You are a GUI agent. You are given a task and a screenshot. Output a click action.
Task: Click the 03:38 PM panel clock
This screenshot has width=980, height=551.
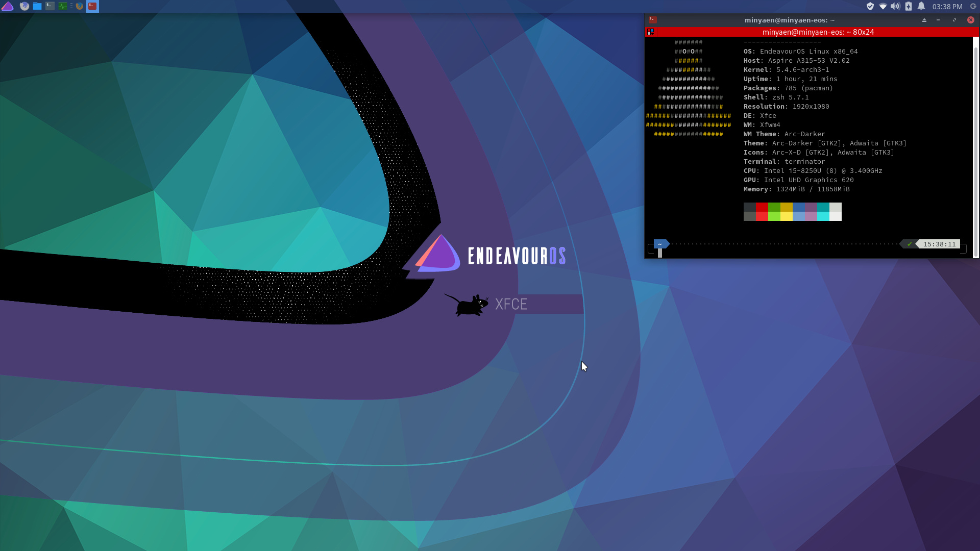947,7
